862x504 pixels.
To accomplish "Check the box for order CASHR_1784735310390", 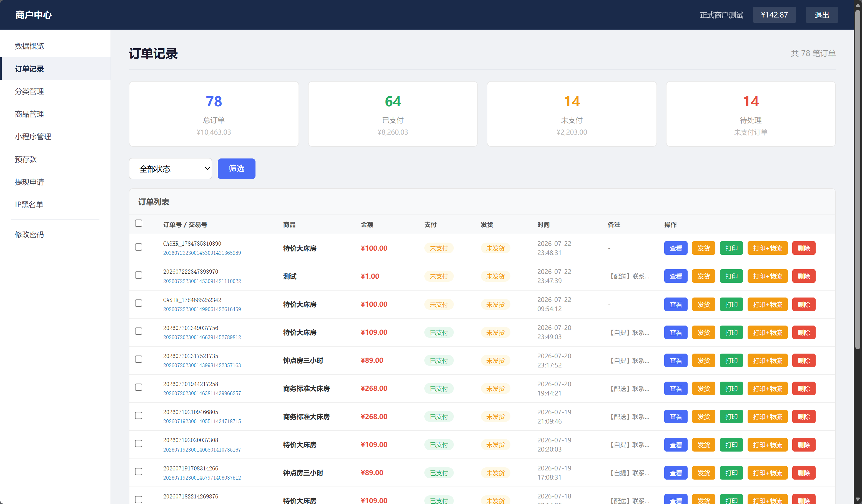I will (139, 247).
